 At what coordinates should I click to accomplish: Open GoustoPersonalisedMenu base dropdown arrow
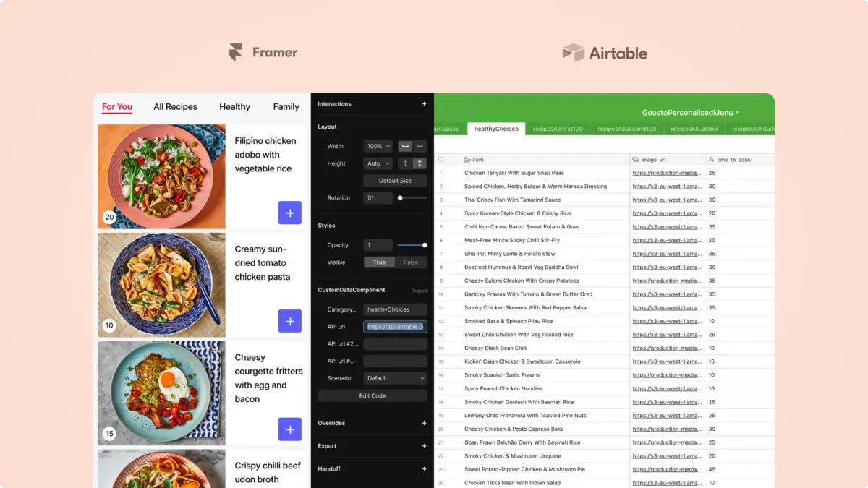(x=737, y=113)
